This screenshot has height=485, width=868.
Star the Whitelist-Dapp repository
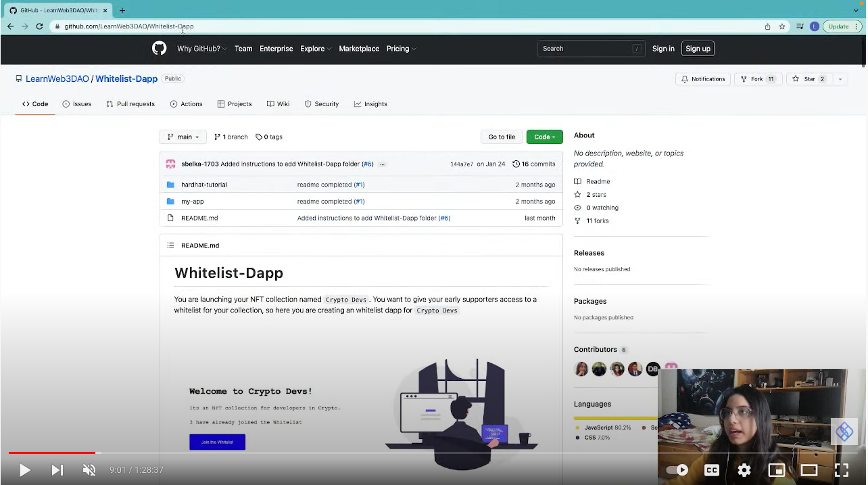(809, 78)
